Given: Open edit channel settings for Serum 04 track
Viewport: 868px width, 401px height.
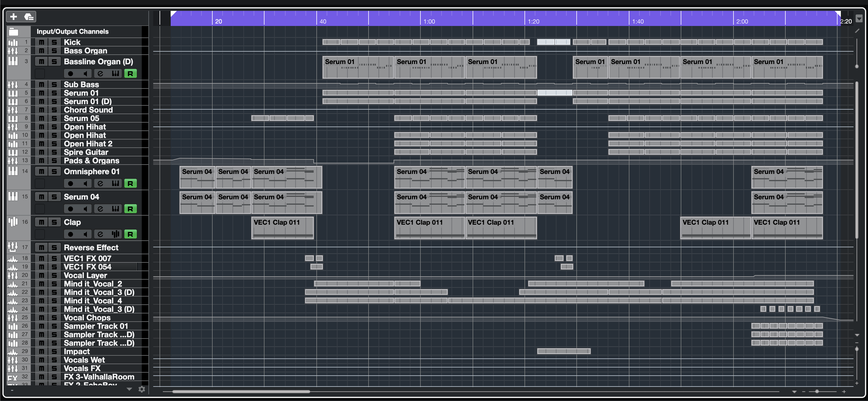Looking at the screenshot, I should pos(100,209).
